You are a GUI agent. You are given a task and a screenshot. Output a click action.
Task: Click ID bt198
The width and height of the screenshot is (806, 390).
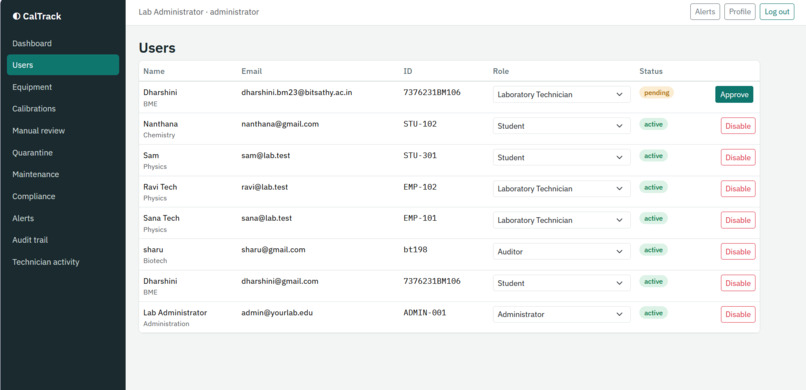[415, 250]
